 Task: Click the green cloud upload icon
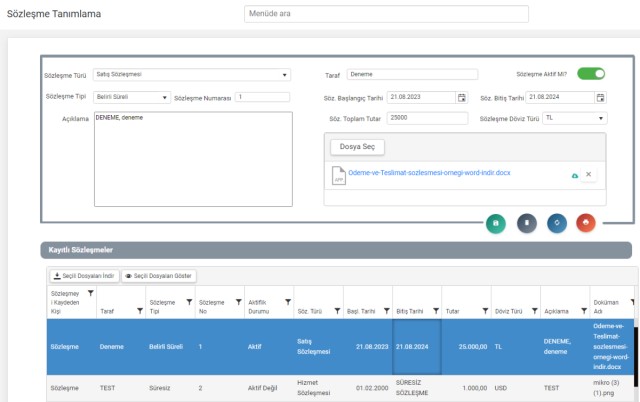(575, 175)
